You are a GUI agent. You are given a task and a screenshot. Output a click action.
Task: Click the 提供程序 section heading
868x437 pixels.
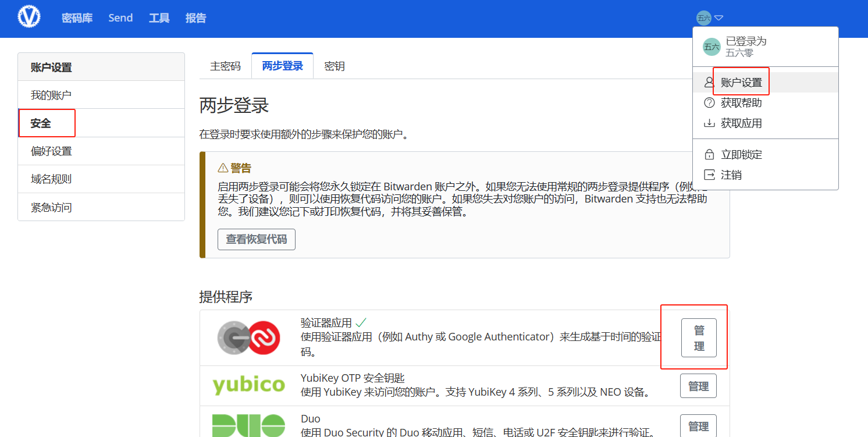(226, 297)
